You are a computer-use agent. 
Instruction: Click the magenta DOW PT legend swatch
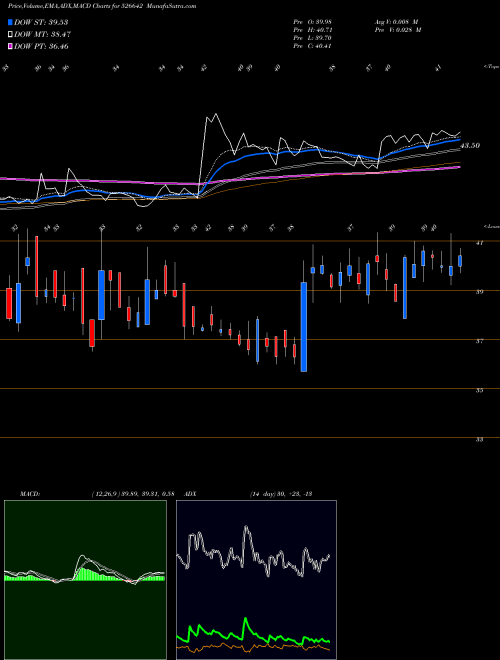click(x=10, y=46)
